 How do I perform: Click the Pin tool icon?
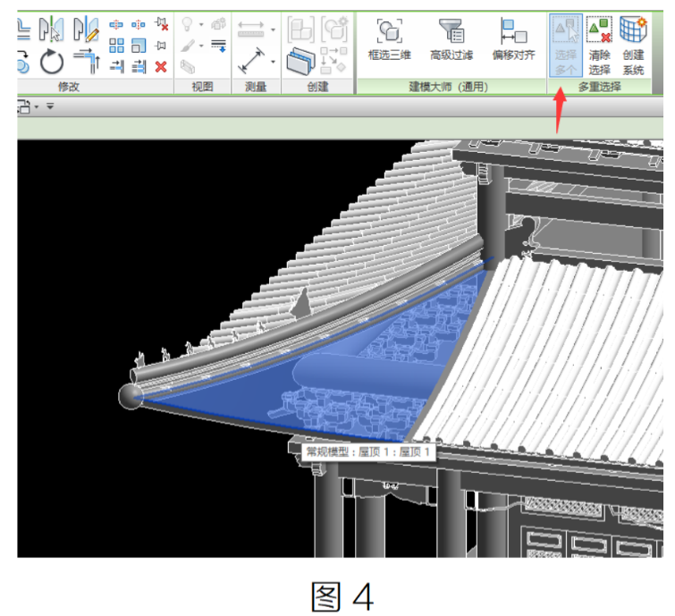[161, 46]
